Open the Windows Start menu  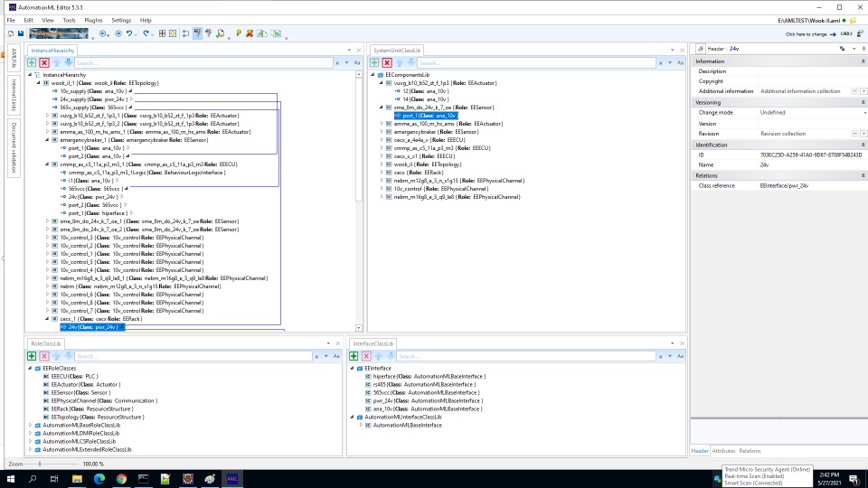click(10, 479)
